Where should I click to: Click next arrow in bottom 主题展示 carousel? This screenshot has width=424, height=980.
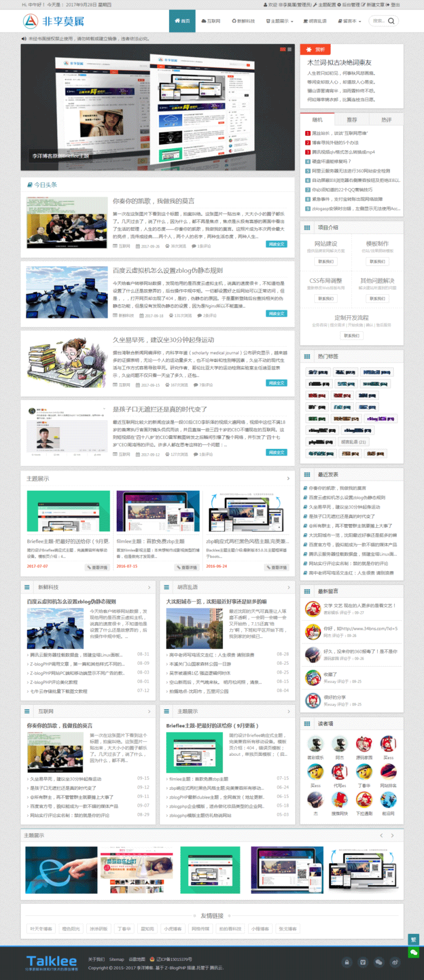click(x=392, y=835)
